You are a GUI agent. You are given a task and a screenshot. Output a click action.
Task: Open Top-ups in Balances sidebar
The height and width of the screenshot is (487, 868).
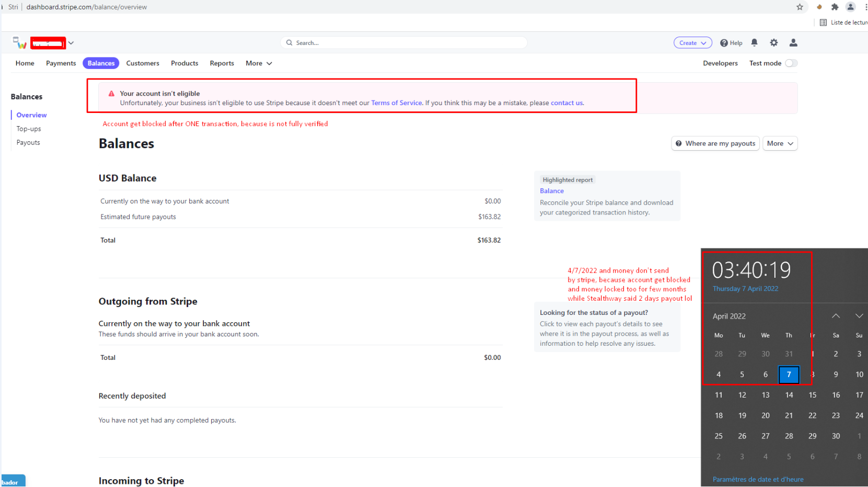pos(29,129)
